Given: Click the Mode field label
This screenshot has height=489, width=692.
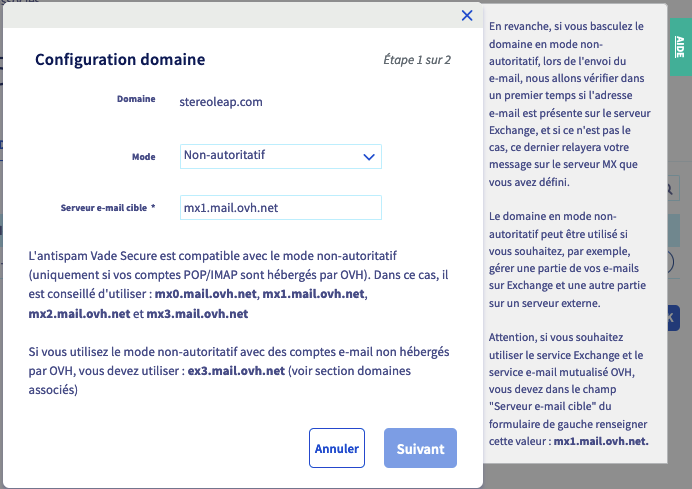Looking at the screenshot, I should tap(144, 157).
